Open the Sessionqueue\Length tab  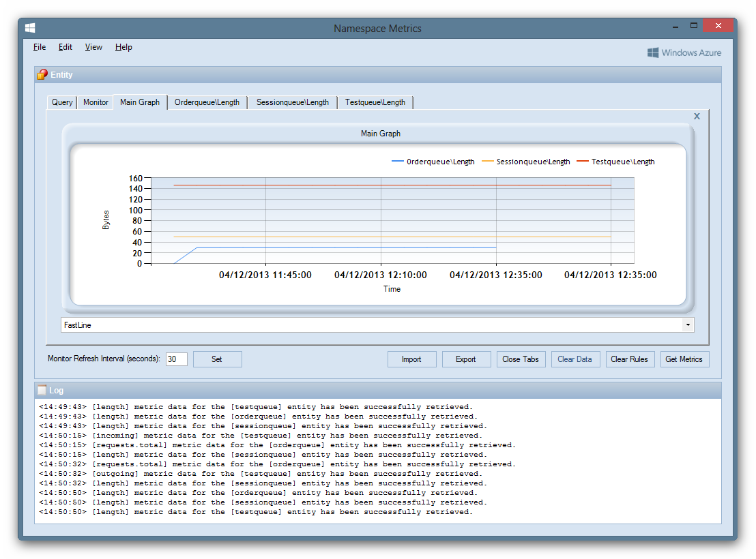coord(293,102)
